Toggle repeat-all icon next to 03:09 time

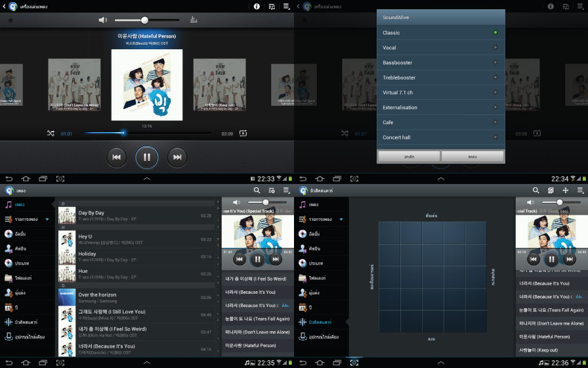coord(243,133)
